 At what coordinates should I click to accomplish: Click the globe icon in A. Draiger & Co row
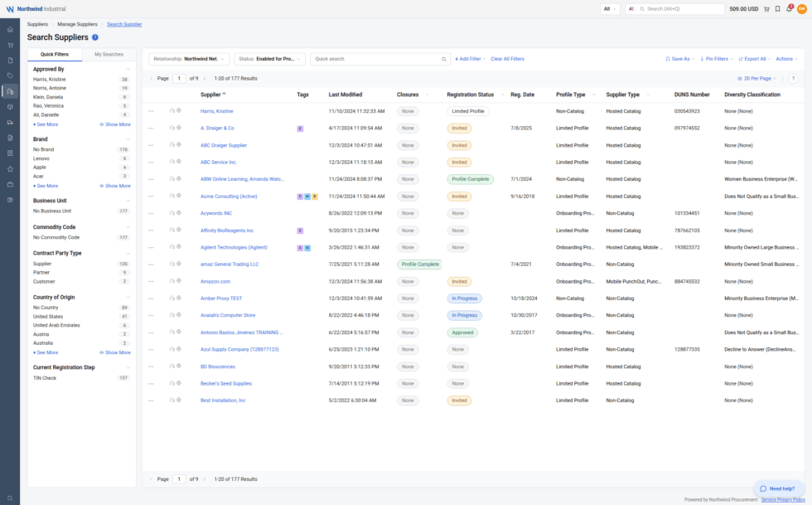pos(179,128)
